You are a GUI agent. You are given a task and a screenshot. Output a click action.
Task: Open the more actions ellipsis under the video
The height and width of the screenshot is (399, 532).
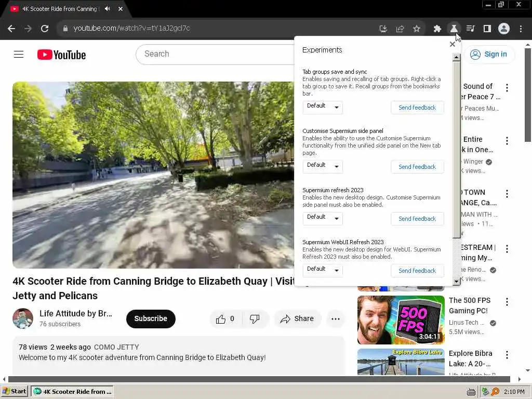click(335, 318)
